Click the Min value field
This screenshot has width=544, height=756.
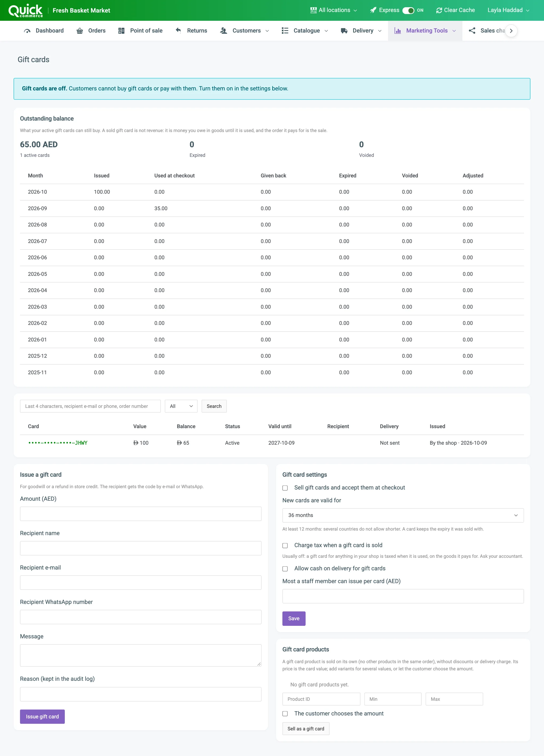(393, 699)
